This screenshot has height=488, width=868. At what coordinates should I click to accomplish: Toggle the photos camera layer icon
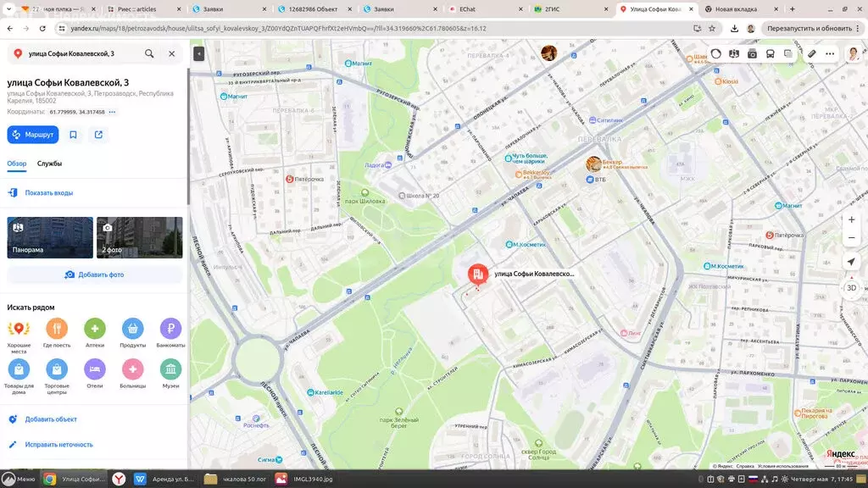(753, 53)
